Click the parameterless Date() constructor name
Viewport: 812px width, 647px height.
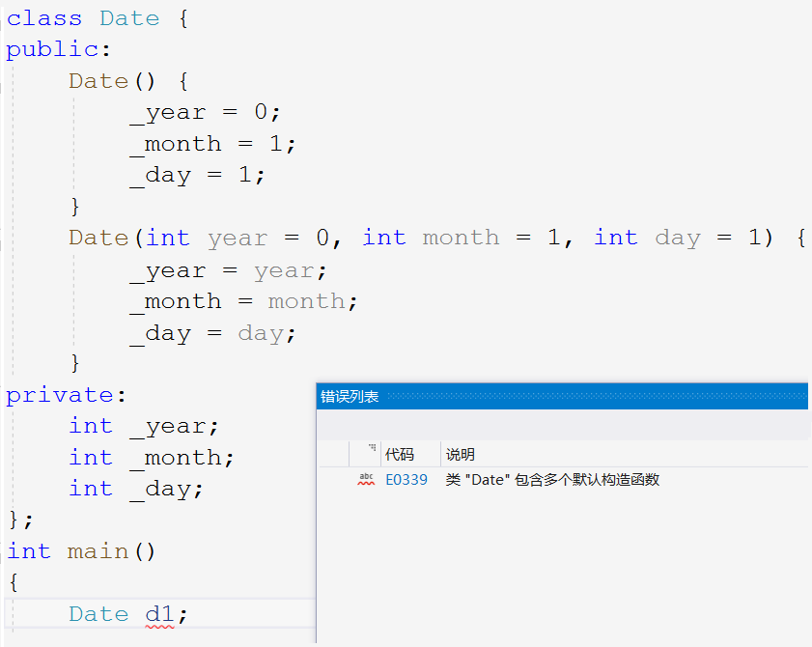(98, 81)
